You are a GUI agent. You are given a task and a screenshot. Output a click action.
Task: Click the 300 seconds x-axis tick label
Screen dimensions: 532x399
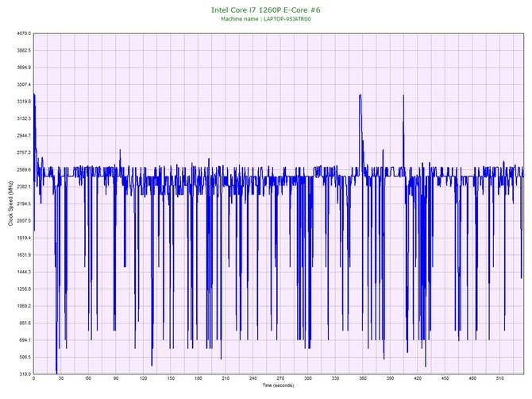pyautogui.click(x=308, y=378)
